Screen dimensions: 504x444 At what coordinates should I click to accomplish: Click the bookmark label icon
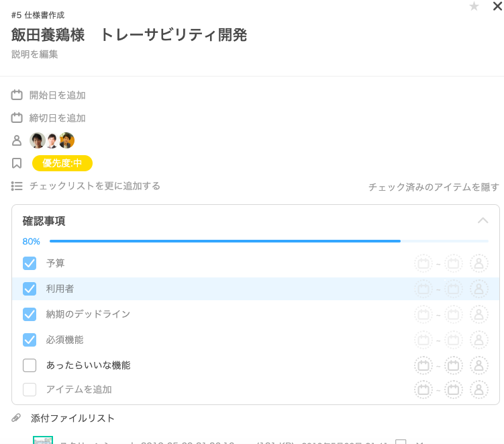[17, 163]
